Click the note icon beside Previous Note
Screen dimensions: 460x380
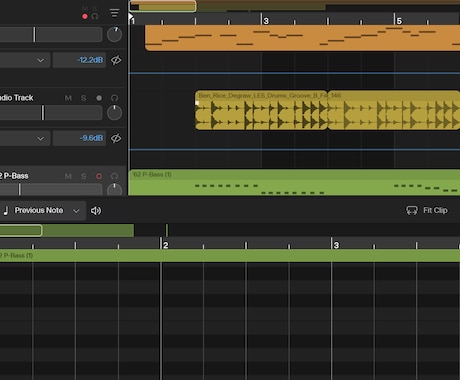click(6, 210)
